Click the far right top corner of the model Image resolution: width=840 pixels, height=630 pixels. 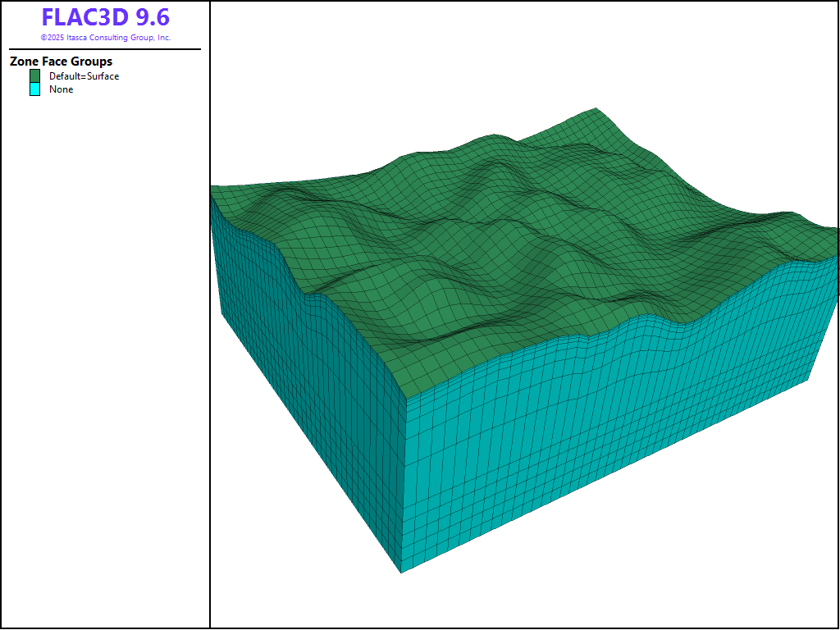coord(837,229)
